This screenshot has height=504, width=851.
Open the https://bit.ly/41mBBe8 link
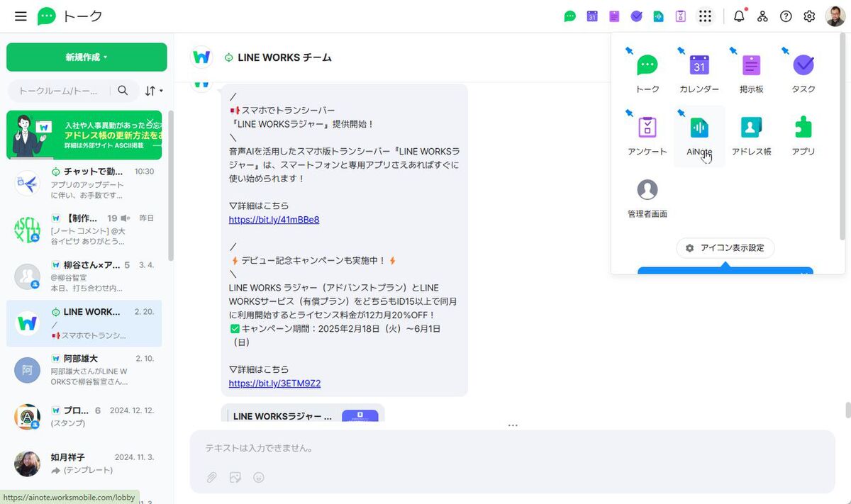click(x=274, y=220)
